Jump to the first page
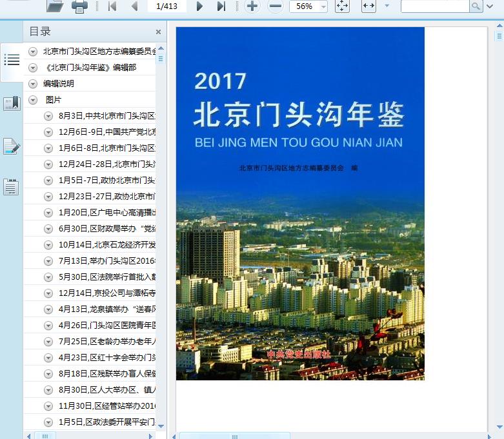This screenshot has width=504, height=439. click(x=112, y=6)
